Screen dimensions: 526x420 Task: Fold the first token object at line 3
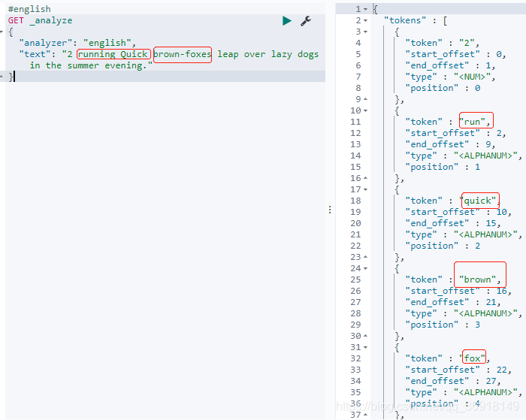tap(366, 32)
